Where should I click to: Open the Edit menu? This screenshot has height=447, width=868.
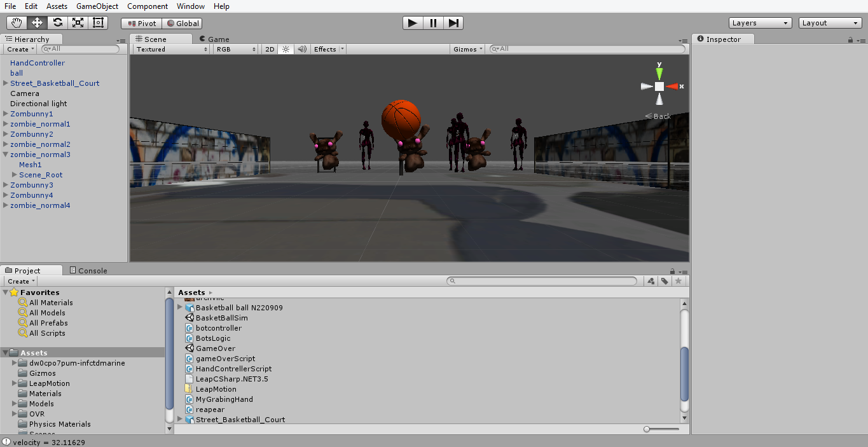pyautogui.click(x=31, y=6)
